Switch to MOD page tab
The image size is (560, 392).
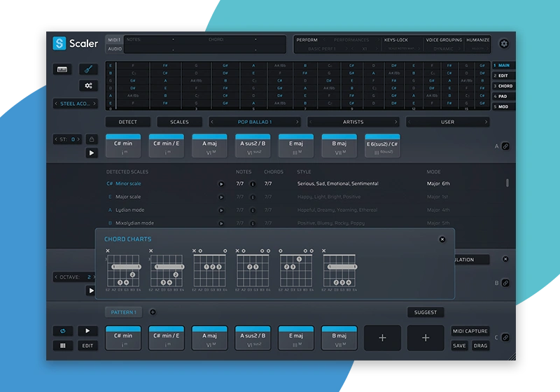tap(503, 106)
